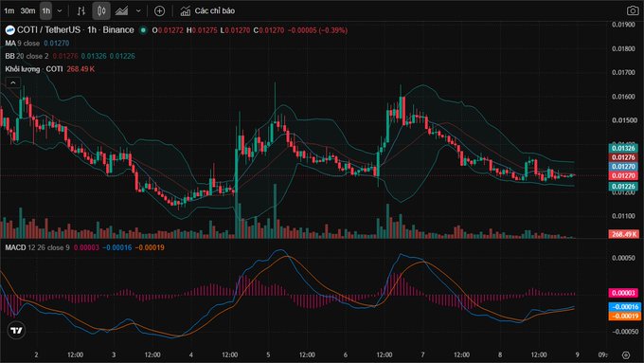The width and height of the screenshot is (644, 363).
Task: Click the 0.01600 price scale value
Action: 623,97
